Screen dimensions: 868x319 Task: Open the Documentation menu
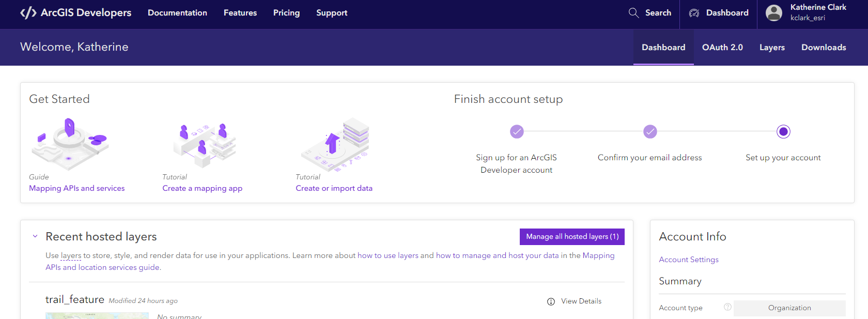coord(177,13)
